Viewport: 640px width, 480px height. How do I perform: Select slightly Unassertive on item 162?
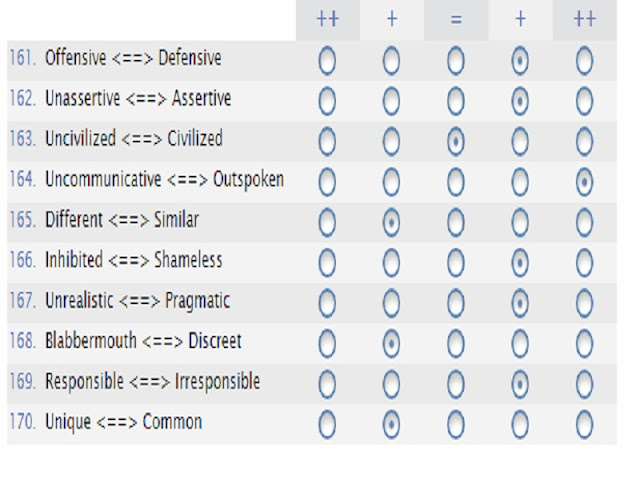point(391,101)
